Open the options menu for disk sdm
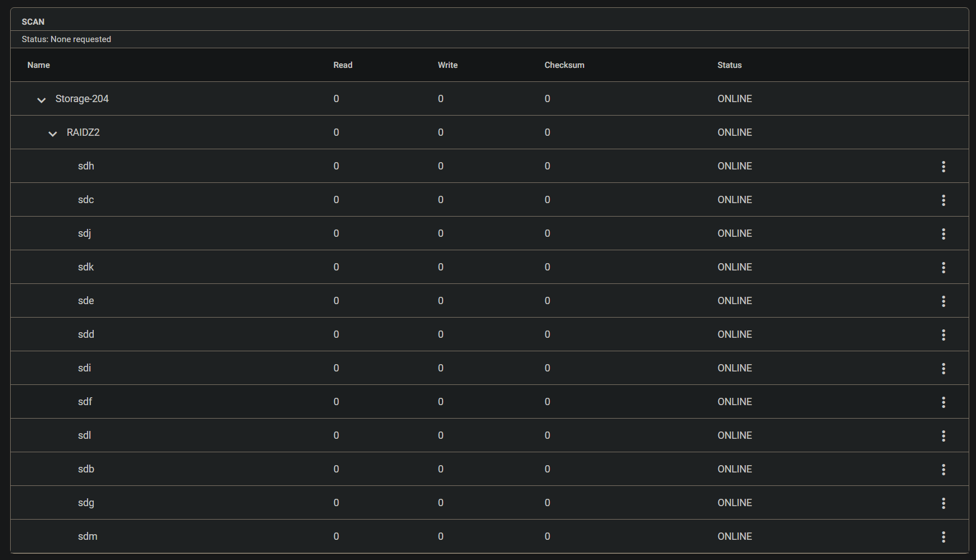976x560 pixels. click(x=943, y=536)
